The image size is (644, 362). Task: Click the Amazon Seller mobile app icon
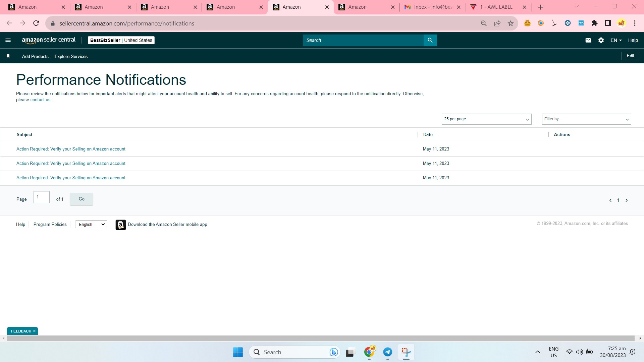click(x=120, y=225)
